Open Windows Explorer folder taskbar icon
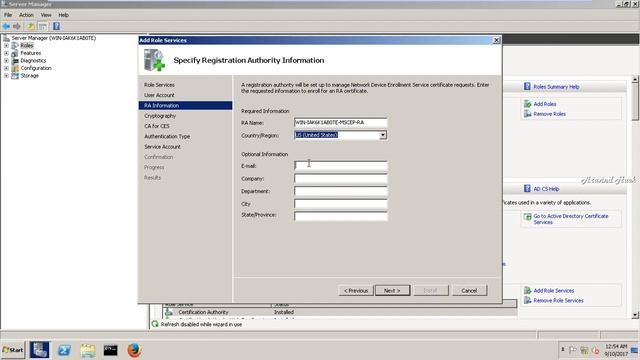Screen dimensions: 640x360 pyautogui.click(x=87, y=350)
